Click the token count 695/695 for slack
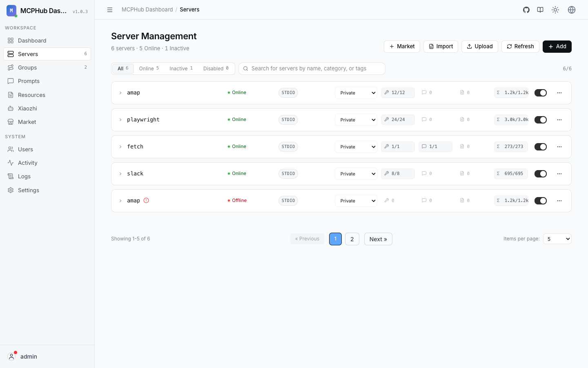Image resolution: width=588 pixels, height=368 pixels. 511,174
